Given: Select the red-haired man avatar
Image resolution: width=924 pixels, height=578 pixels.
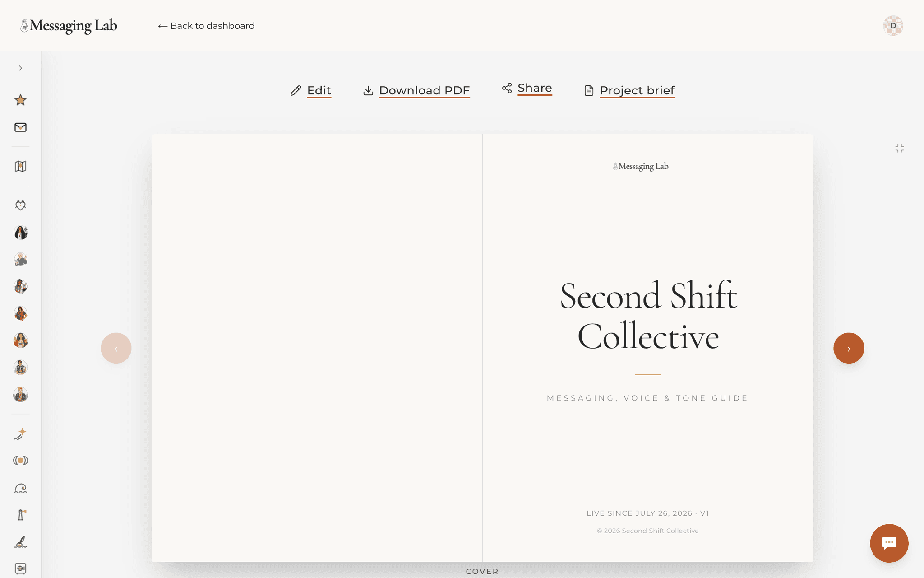Looking at the screenshot, I should [20, 395].
